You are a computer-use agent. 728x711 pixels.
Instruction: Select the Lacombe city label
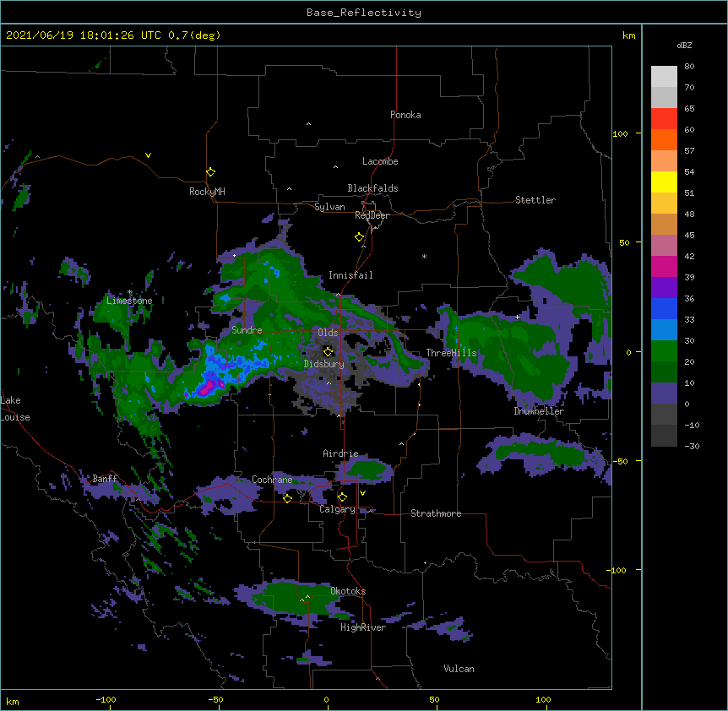point(380,161)
